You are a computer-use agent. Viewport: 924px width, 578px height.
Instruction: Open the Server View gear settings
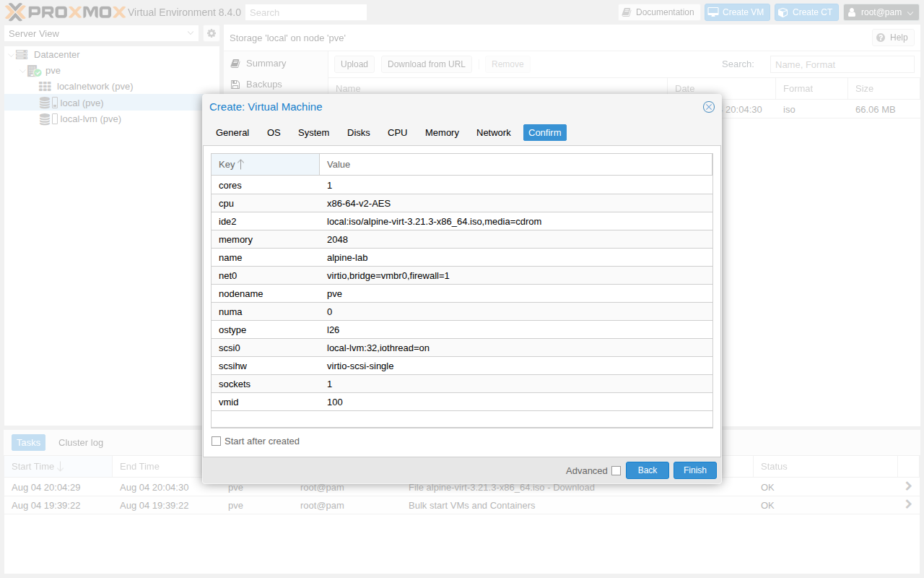coord(211,33)
